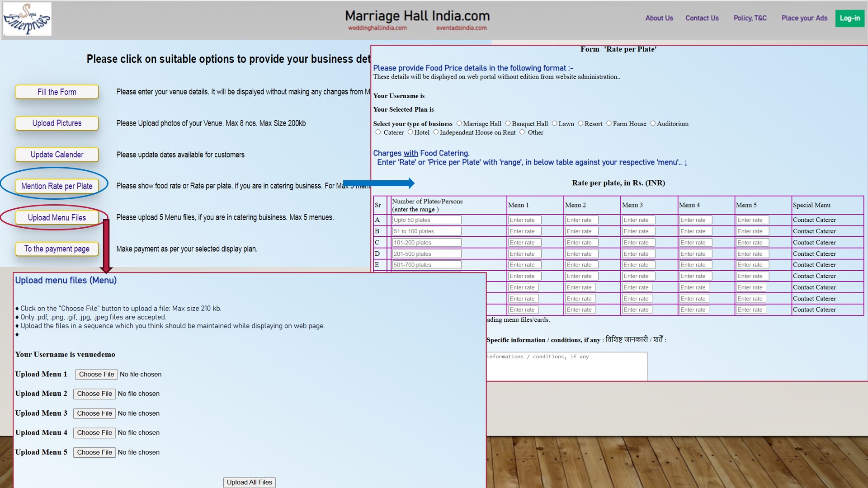The image size is (868, 488).
Task: Select Resort business type
Action: pyautogui.click(x=580, y=123)
